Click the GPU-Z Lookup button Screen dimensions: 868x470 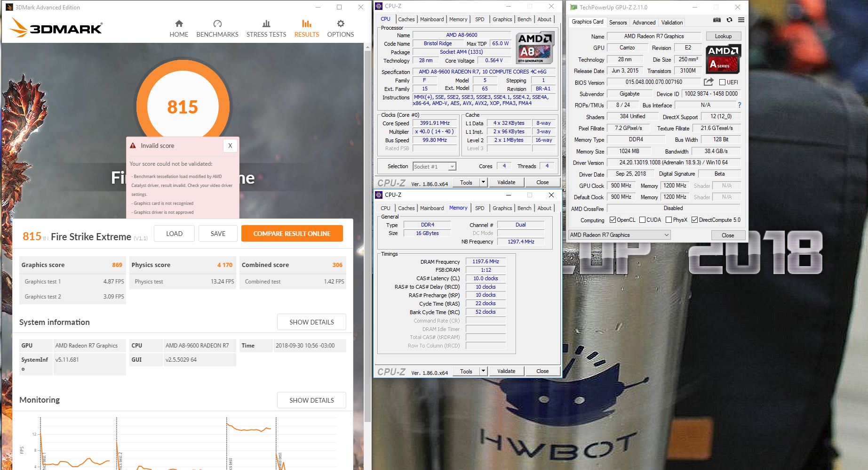tap(723, 36)
